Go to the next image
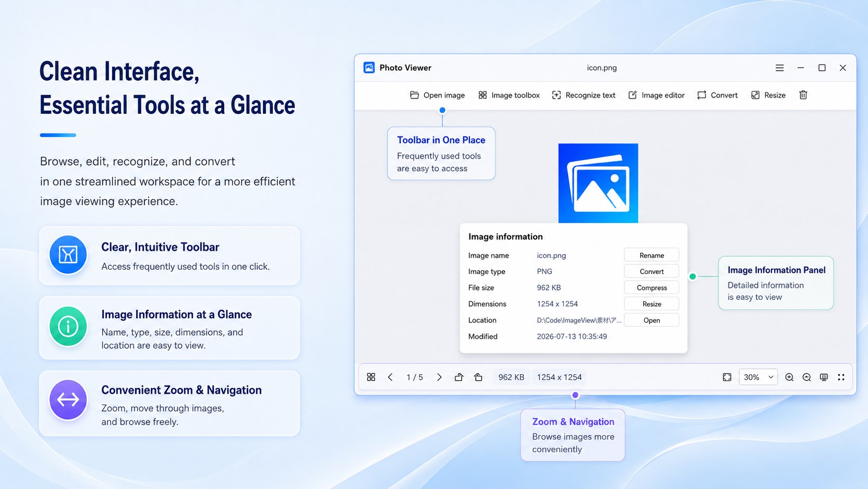868x489 pixels. point(439,377)
